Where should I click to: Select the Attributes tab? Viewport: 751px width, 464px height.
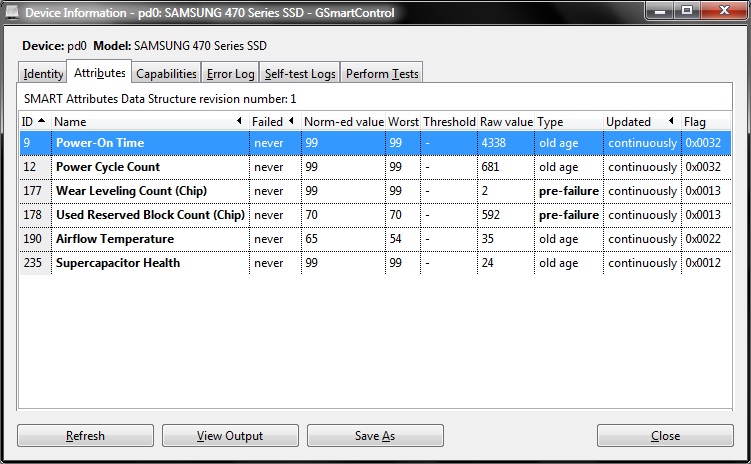point(99,72)
